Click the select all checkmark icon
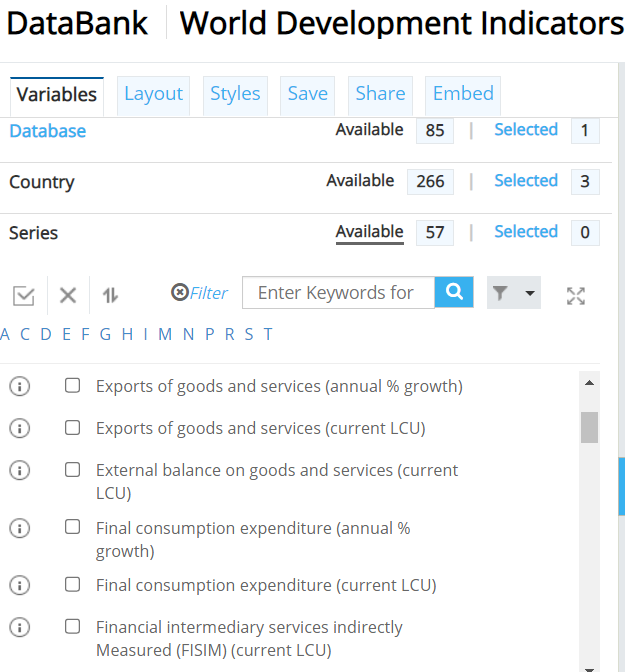This screenshot has height=672, width=625. [24, 295]
